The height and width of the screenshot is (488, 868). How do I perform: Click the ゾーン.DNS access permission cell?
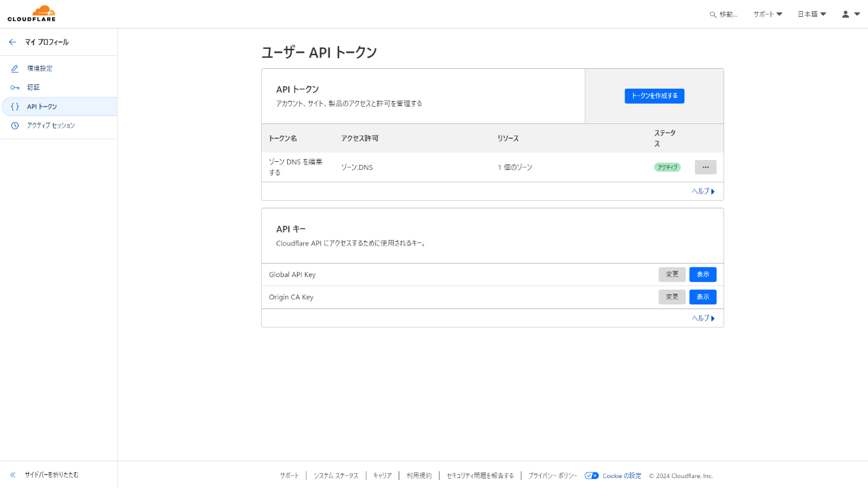point(357,167)
